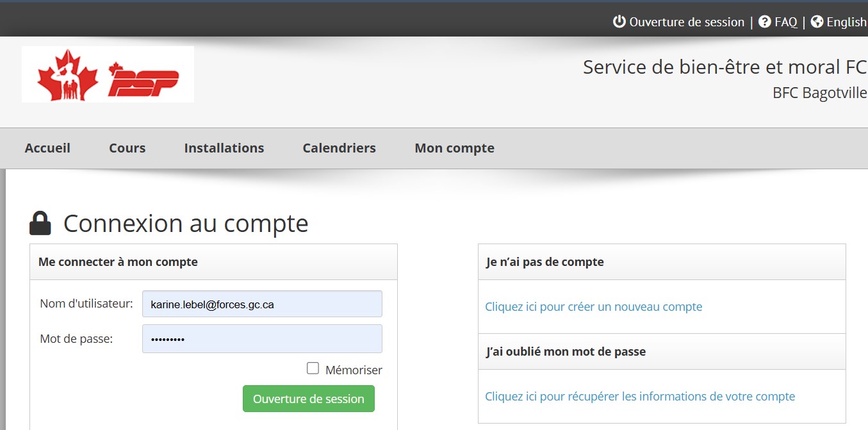Screen dimensions: 868x430
Task: Open the Cours menu item
Action: pyautogui.click(x=127, y=148)
